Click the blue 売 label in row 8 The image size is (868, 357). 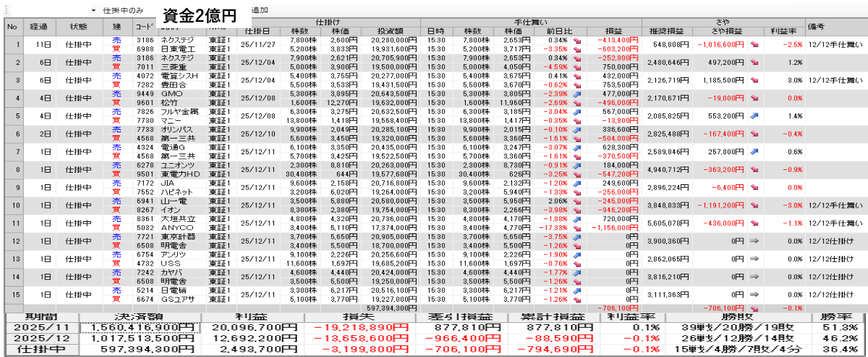pyautogui.click(x=117, y=165)
